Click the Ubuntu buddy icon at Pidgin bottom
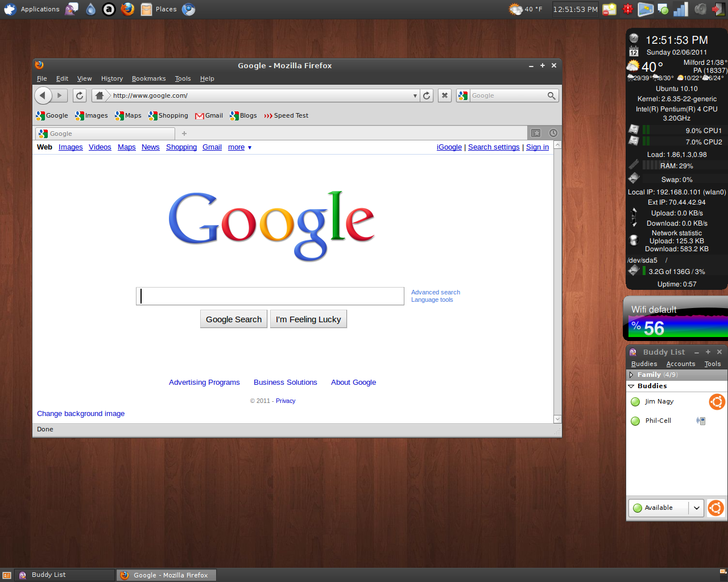The image size is (728, 582). [716, 508]
